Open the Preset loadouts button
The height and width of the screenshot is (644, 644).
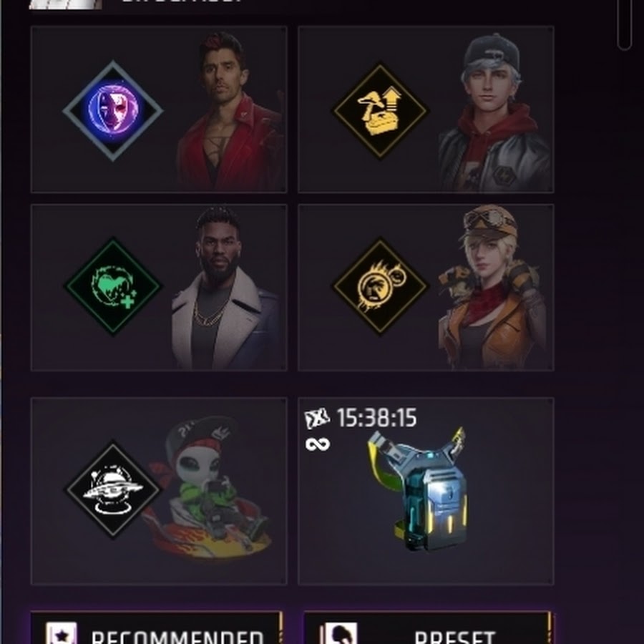427,628
